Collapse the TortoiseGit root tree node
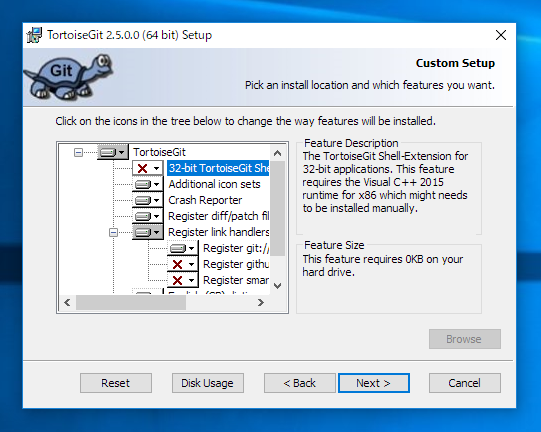The image size is (541, 432). point(79,152)
